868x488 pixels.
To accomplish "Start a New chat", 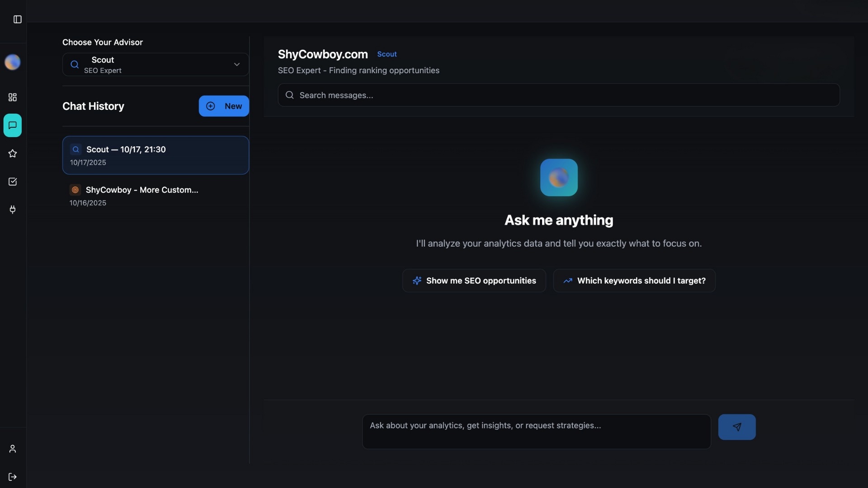I will pyautogui.click(x=224, y=106).
